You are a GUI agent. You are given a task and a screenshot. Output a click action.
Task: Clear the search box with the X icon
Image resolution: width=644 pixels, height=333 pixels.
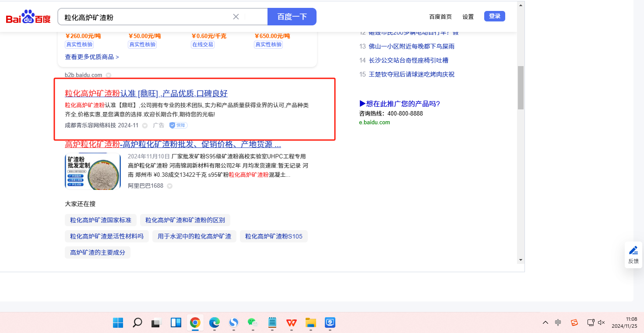(236, 17)
